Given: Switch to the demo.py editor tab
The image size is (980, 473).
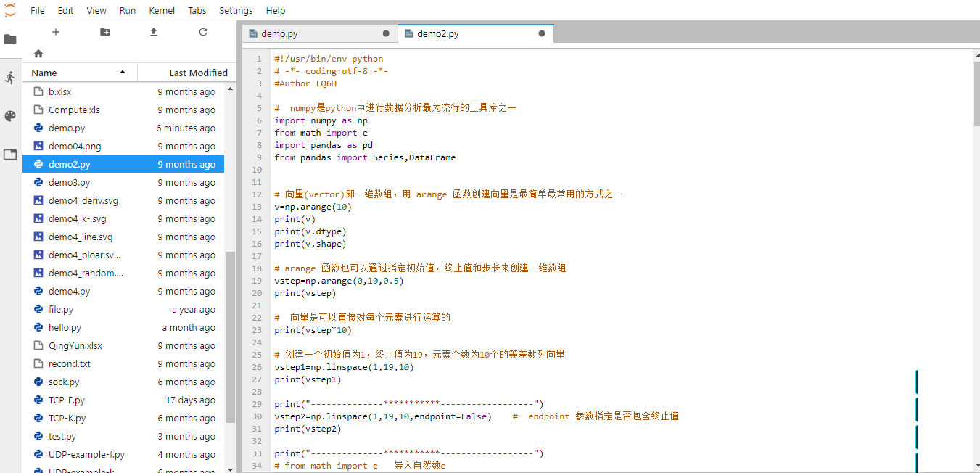Looking at the screenshot, I should (x=319, y=33).
